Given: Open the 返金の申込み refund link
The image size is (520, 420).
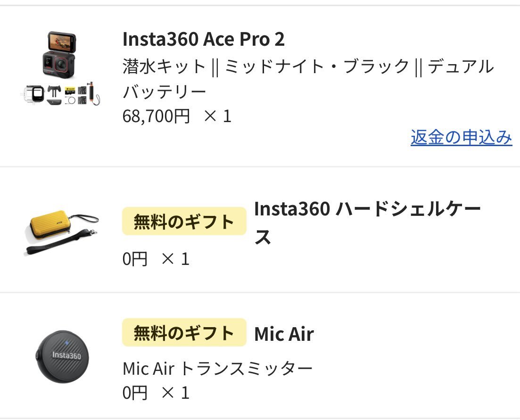Looking at the screenshot, I should pyautogui.click(x=461, y=137).
